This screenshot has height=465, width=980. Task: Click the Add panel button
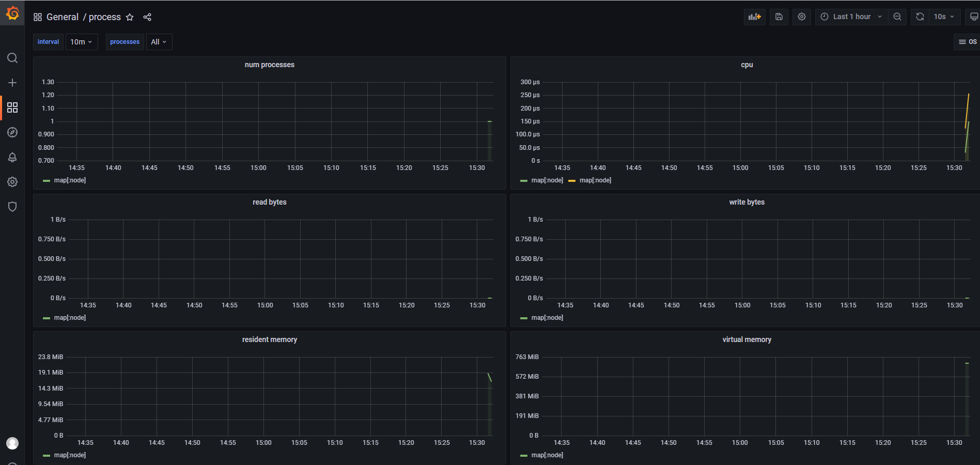point(754,17)
